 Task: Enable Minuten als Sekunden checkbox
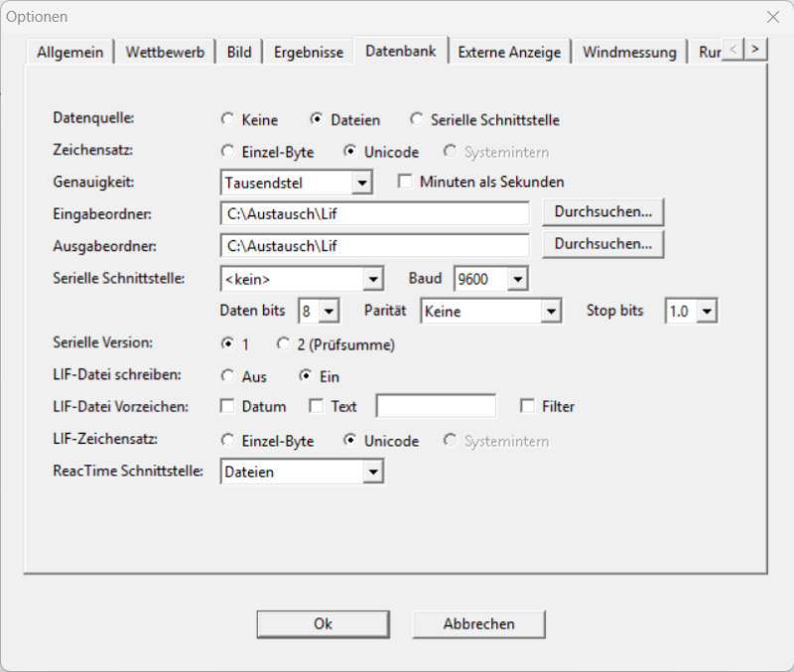(405, 182)
